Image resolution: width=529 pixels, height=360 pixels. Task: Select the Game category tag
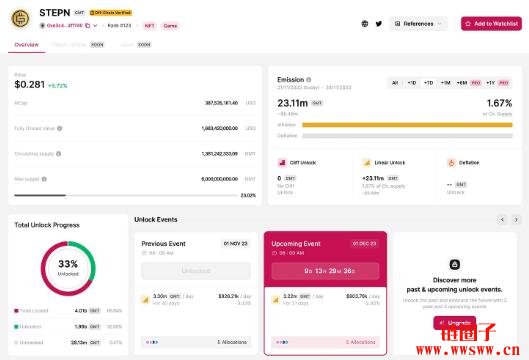170,26
